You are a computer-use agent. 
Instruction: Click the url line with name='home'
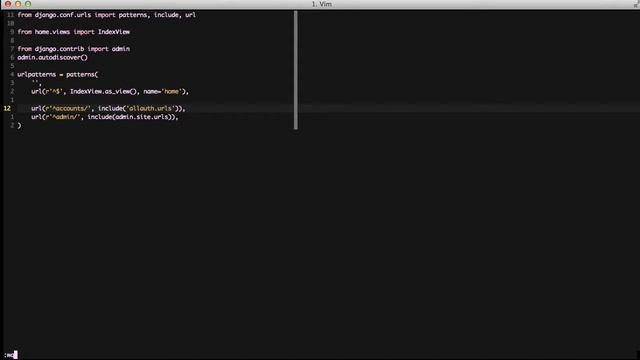110,91
